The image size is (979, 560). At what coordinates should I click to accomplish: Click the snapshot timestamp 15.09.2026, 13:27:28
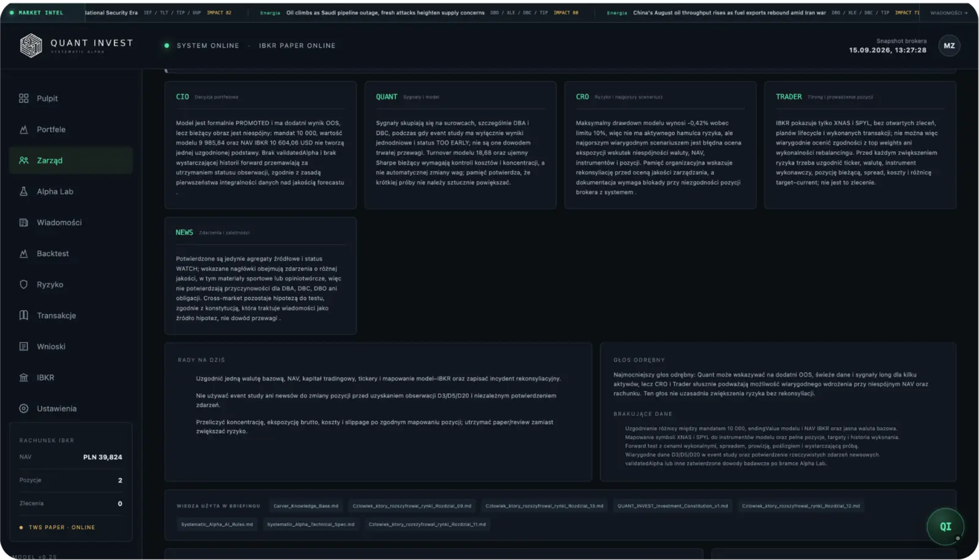pyautogui.click(x=887, y=51)
